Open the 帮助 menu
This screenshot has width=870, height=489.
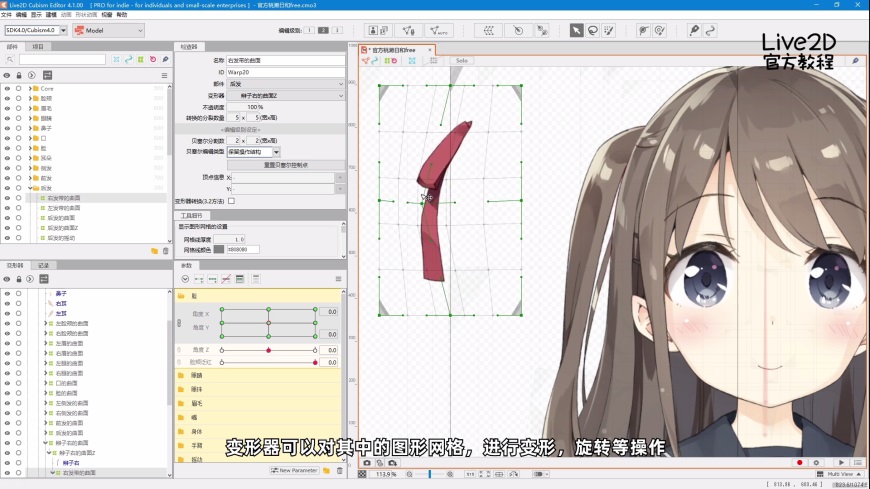[122, 14]
